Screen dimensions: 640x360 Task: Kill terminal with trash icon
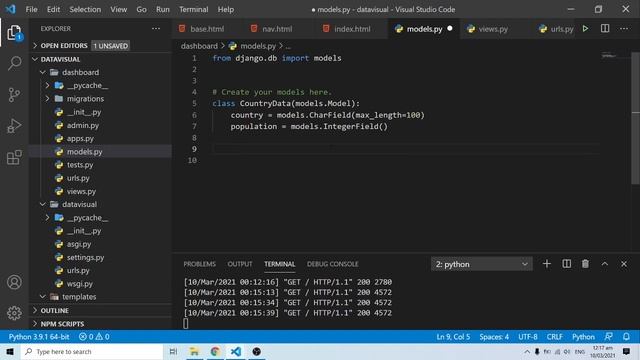click(x=585, y=264)
